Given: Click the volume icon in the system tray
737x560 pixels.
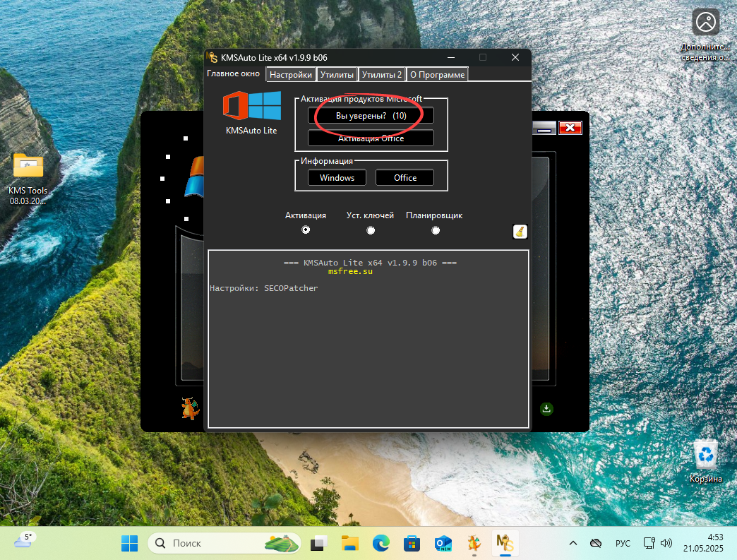Looking at the screenshot, I should [x=666, y=542].
